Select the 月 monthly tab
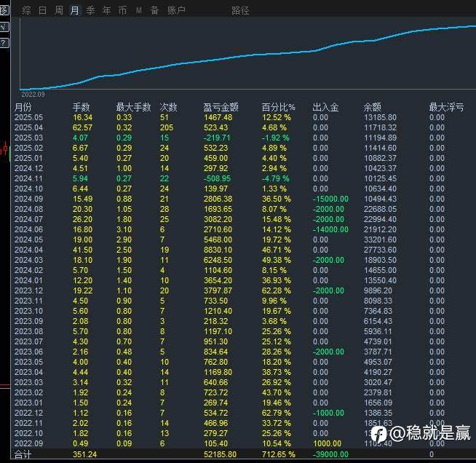This screenshot has width=476, height=463. [75, 11]
